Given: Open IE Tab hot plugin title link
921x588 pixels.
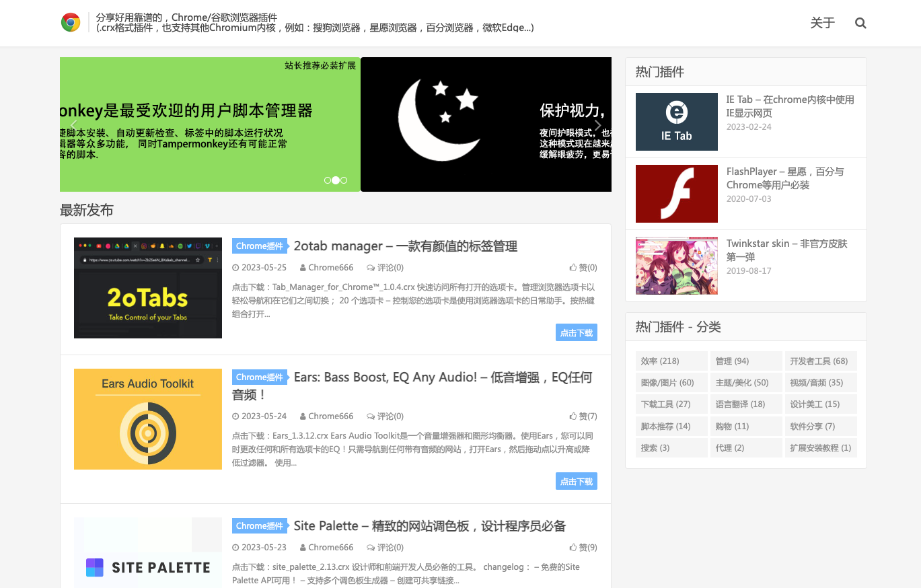Looking at the screenshot, I should pyautogui.click(x=790, y=106).
